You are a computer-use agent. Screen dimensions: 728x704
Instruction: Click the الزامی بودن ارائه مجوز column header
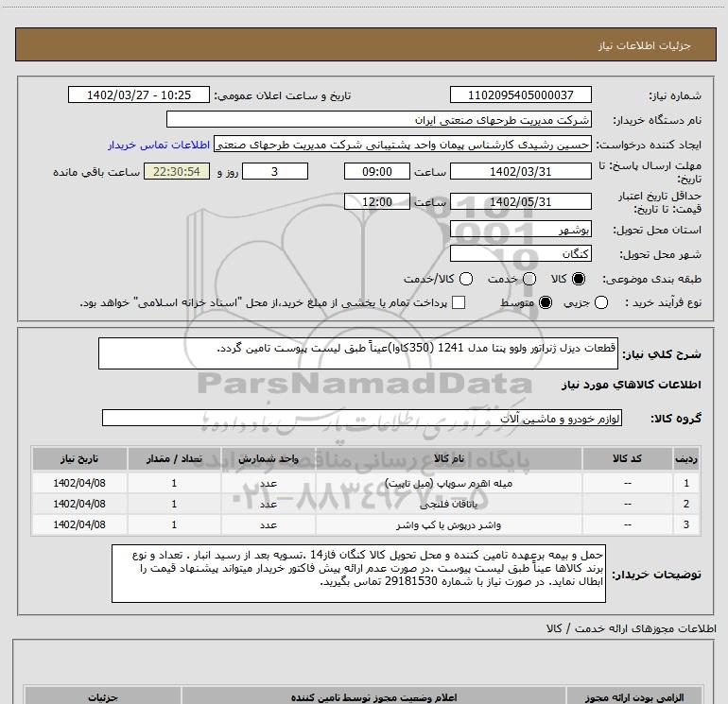(633, 696)
